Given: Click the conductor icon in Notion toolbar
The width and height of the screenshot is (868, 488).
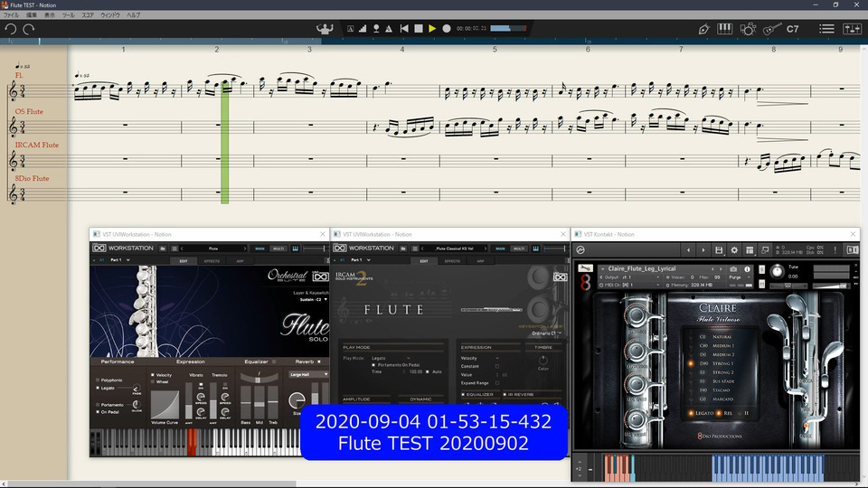Looking at the screenshot, I should [x=325, y=29].
